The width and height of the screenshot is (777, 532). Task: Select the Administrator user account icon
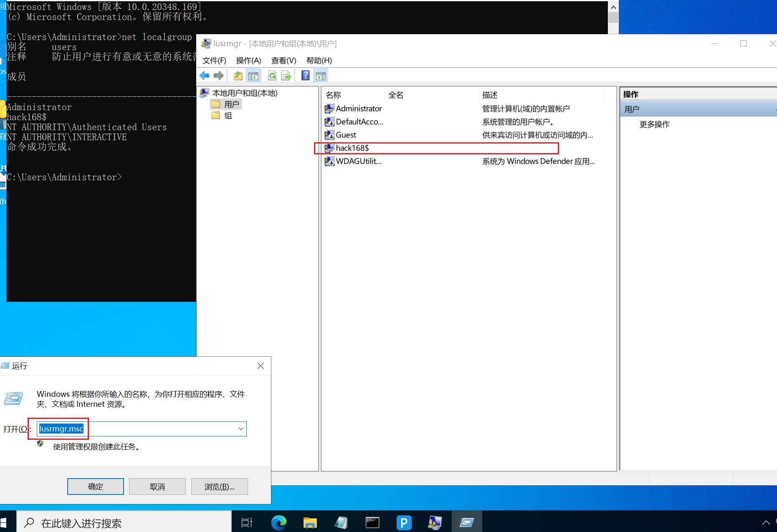tap(329, 108)
